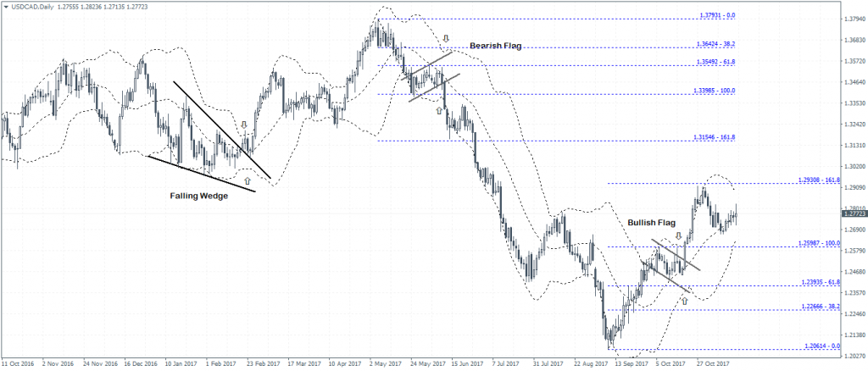Image resolution: width=868 pixels, height=371 pixels.
Task: Click the '31 Jul 2017' date on time axis
Action: point(548,364)
